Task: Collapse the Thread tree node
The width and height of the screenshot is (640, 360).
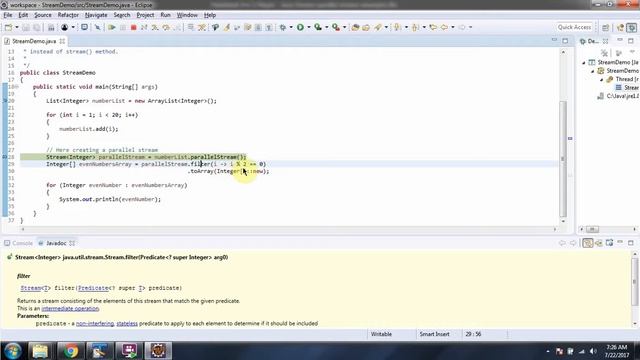Action: coord(601,80)
